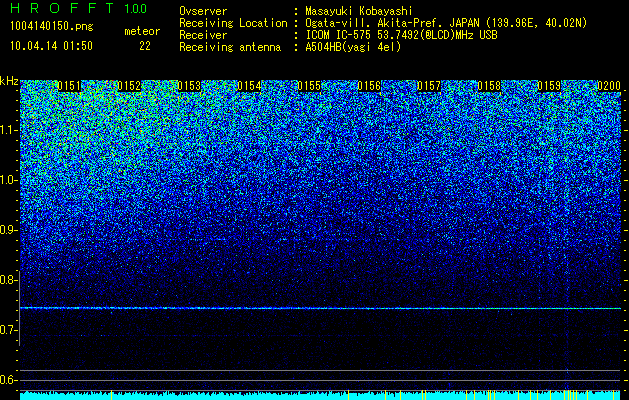629x400 pixels.
Task: Click the meteor count value 22
Action: click(x=145, y=46)
